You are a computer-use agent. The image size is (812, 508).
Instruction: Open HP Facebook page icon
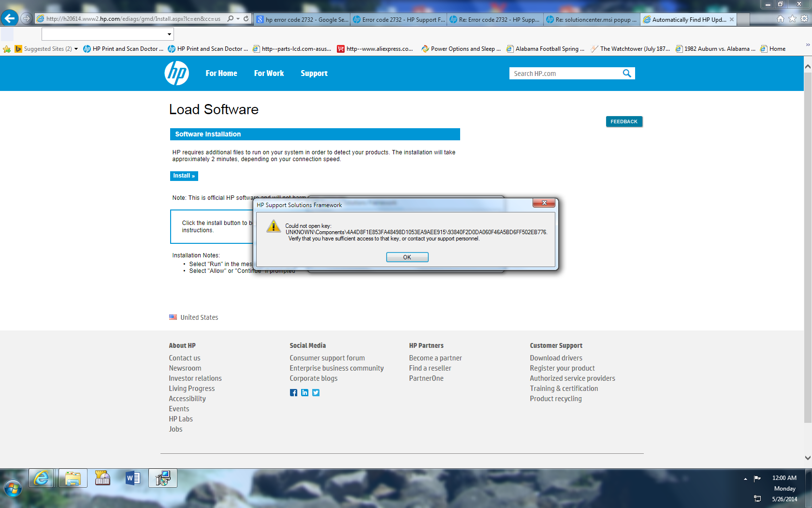coord(293,392)
